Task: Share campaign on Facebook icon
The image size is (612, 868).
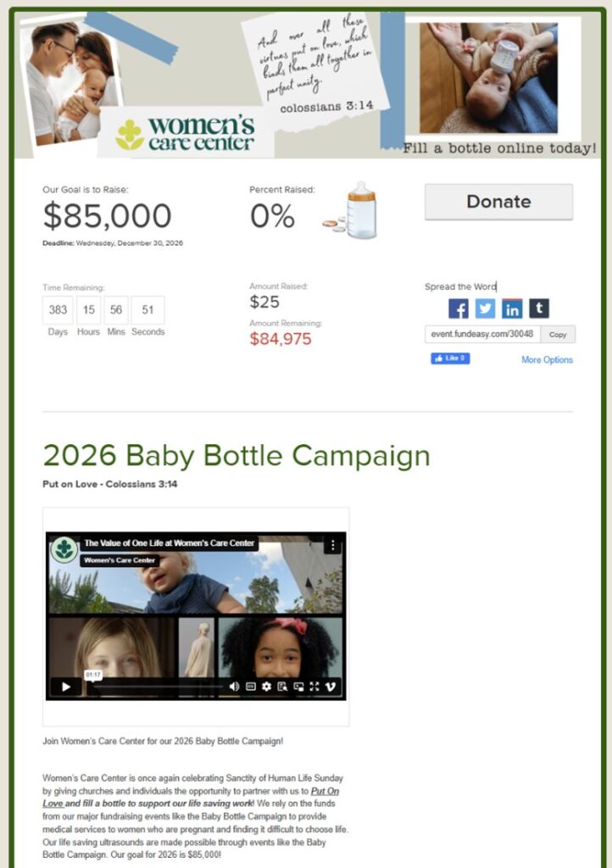Action: click(x=459, y=309)
